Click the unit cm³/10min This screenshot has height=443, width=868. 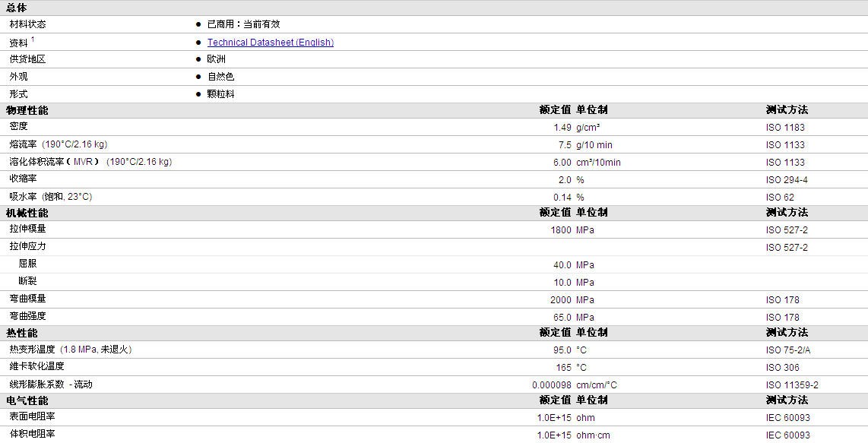tap(598, 163)
